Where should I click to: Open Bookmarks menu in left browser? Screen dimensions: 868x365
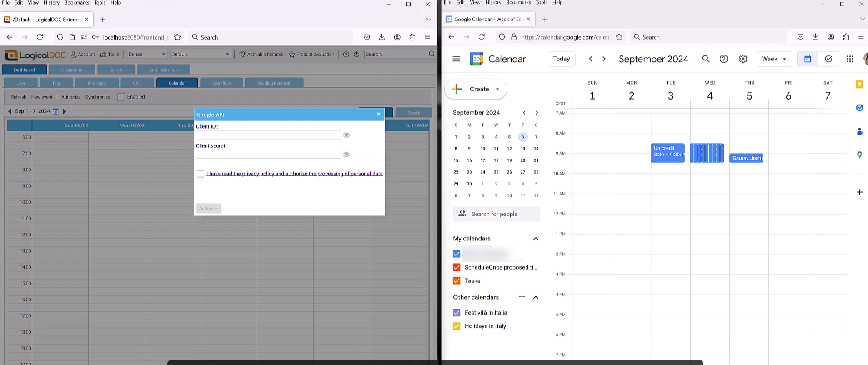77,3
